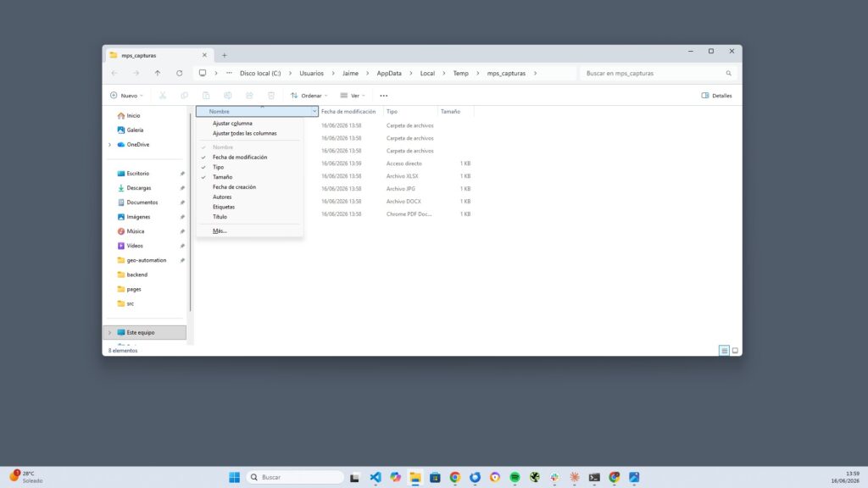The height and width of the screenshot is (488, 868).
Task: Open the Ver dropdown
Action: point(353,96)
